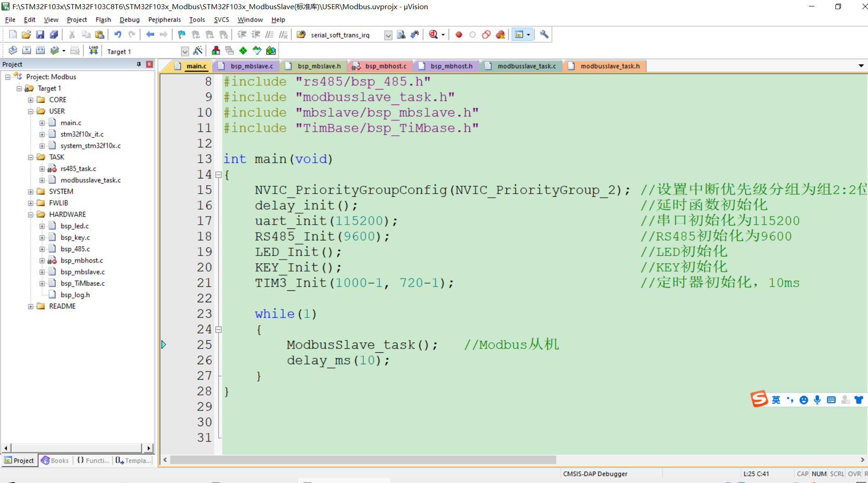This screenshot has width=868, height=483.
Task: Start debug session magnifier icon
Action: 433,34
